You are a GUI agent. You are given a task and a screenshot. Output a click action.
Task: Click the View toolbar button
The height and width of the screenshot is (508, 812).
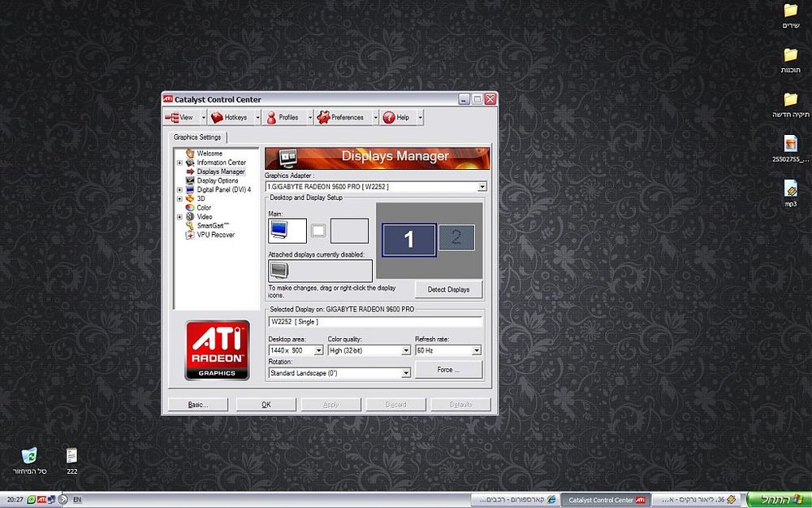(x=181, y=118)
